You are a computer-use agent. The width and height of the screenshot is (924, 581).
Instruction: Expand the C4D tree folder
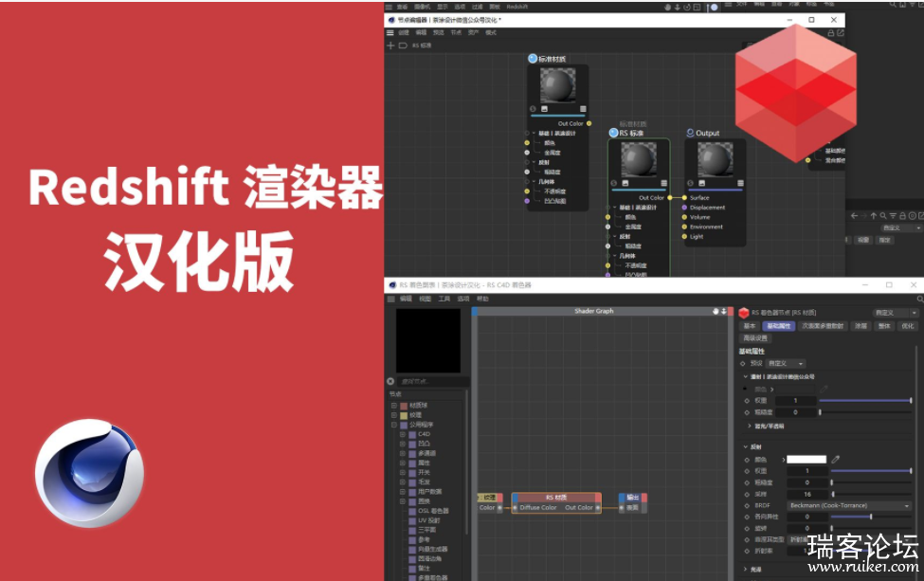pos(403,434)
